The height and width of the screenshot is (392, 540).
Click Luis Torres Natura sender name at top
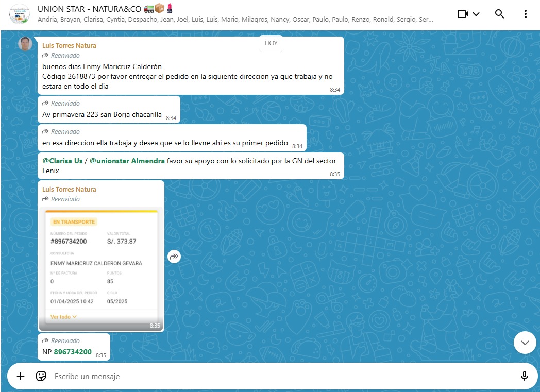pos(69,45)
